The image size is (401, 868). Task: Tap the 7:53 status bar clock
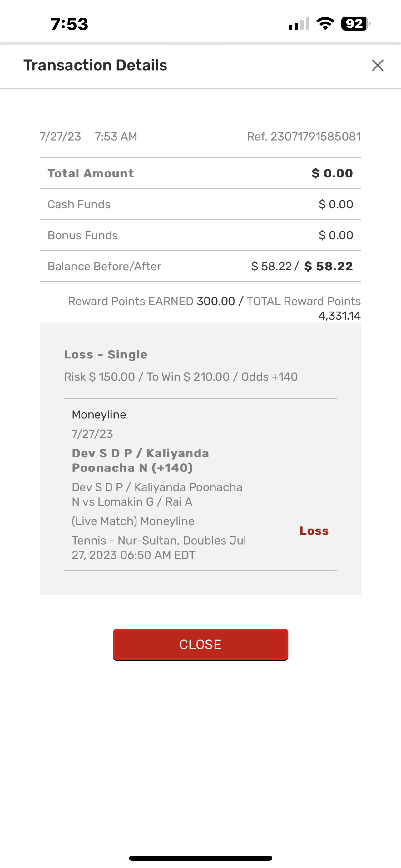(69, 24)
